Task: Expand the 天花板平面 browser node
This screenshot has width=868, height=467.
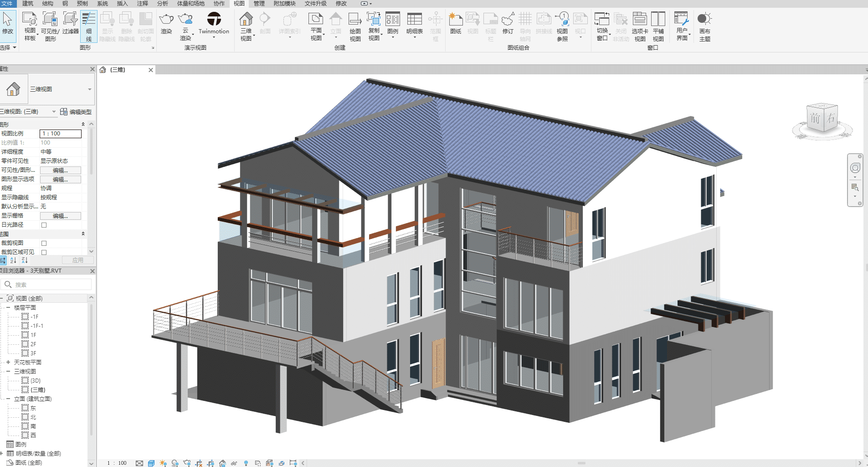Action: coord(8,362)
